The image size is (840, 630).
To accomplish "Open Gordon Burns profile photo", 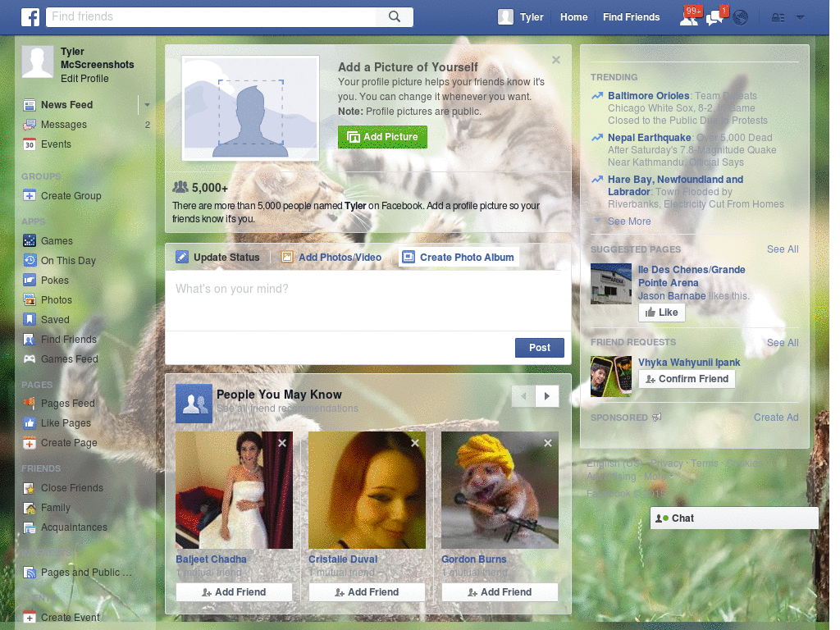I will pyautogui.click(x=500, y=491).
